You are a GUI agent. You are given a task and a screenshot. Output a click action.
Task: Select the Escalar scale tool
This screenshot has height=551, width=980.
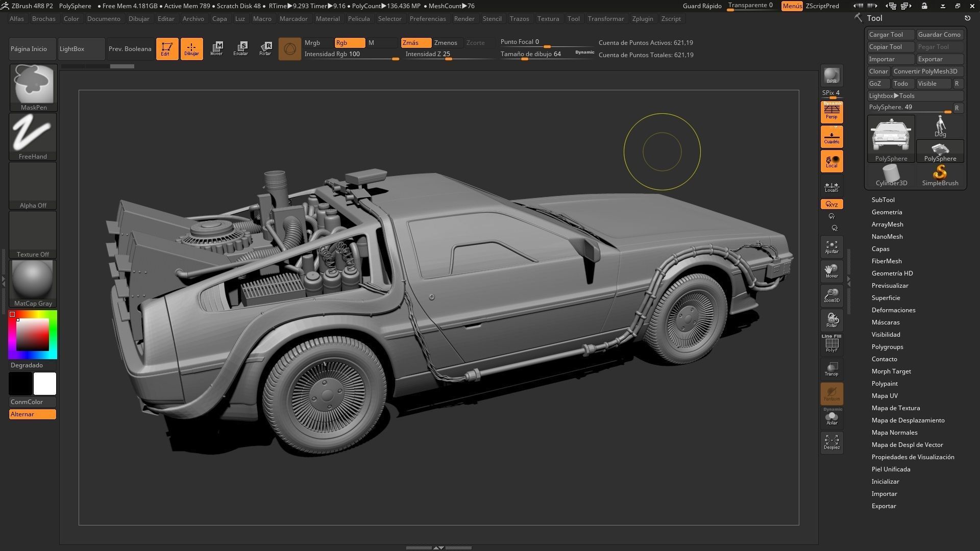(x=241, y=49)
